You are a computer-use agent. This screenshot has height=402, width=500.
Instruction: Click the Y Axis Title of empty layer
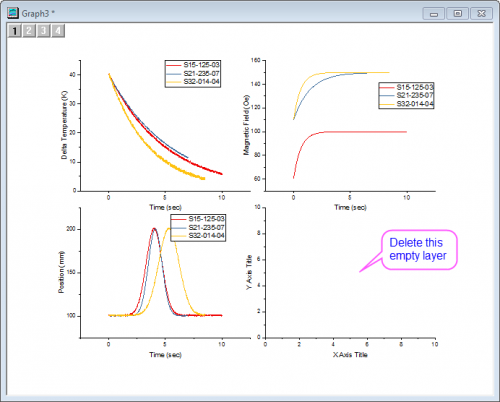249,272
